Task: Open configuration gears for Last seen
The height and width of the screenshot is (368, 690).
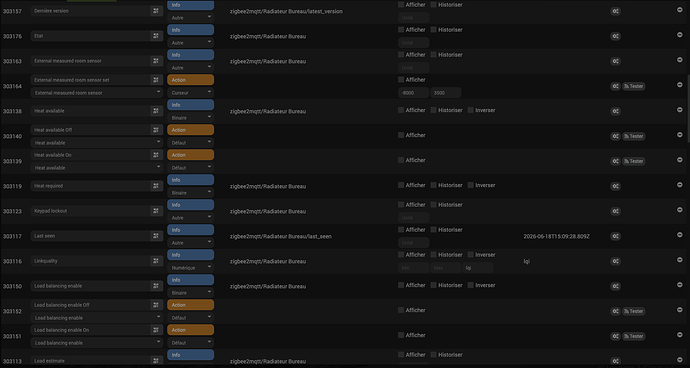Action: point(616,236)
